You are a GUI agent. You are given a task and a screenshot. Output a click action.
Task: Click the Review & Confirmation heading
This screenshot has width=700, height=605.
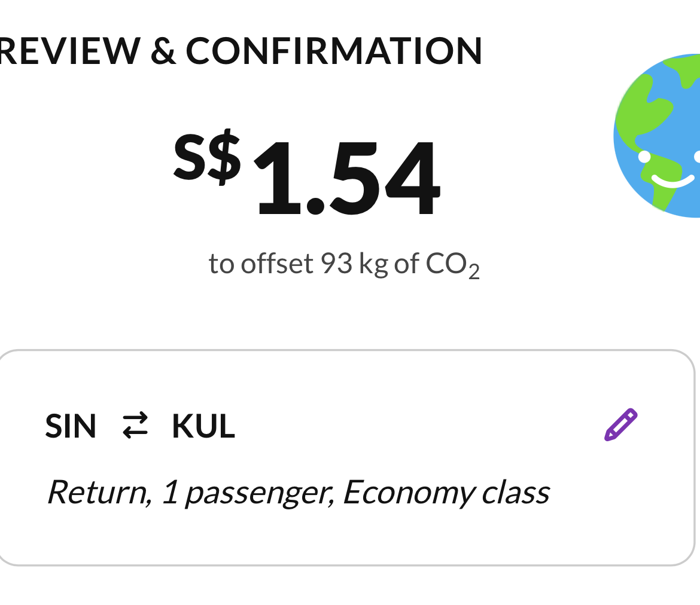point(239,50)
